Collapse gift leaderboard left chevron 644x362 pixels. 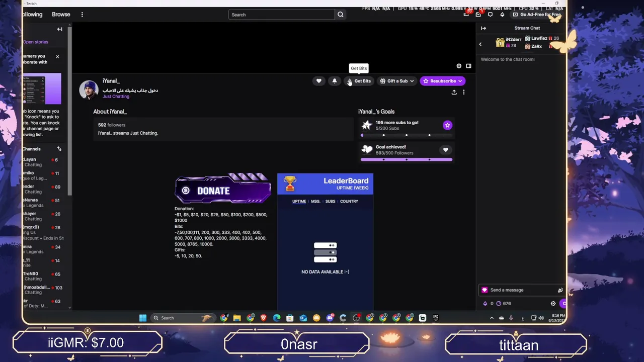480,44
